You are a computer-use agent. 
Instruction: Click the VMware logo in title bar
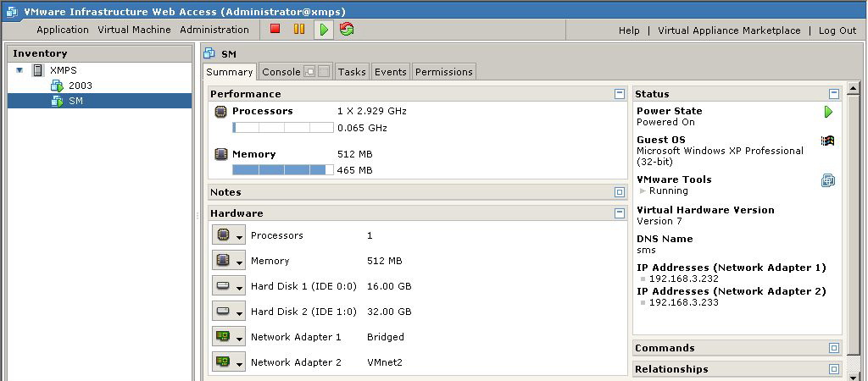point(10,10)
